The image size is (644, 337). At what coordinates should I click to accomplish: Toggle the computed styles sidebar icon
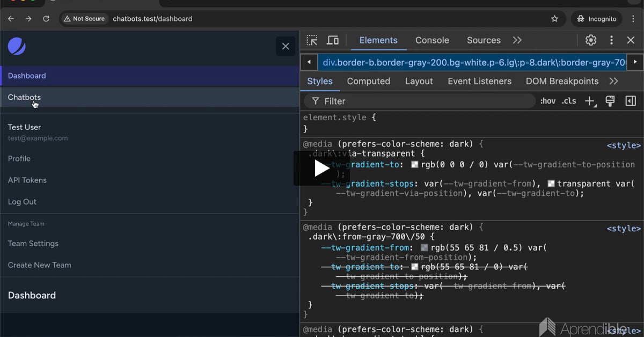(x=631, y=101)
